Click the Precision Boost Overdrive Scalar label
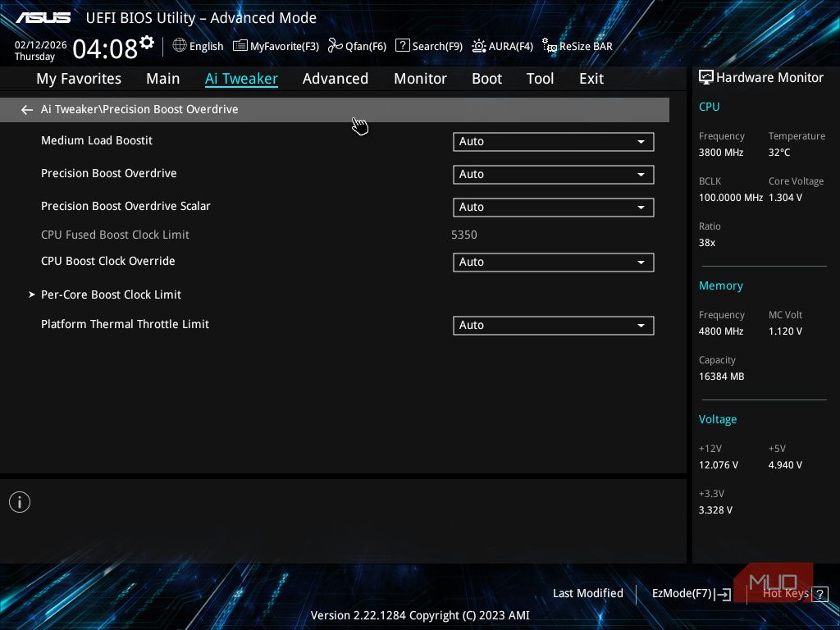840x630 pixels. pos(126,206)
